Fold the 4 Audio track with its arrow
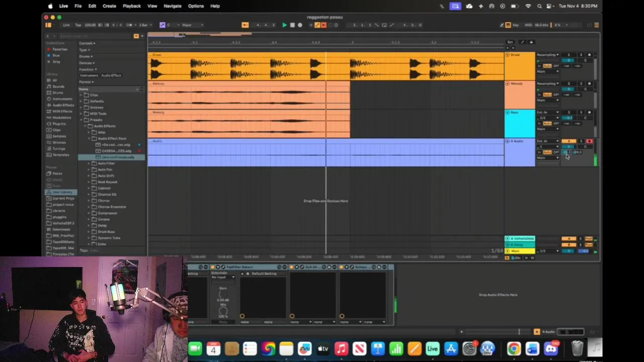 click(x=507, y=141)
